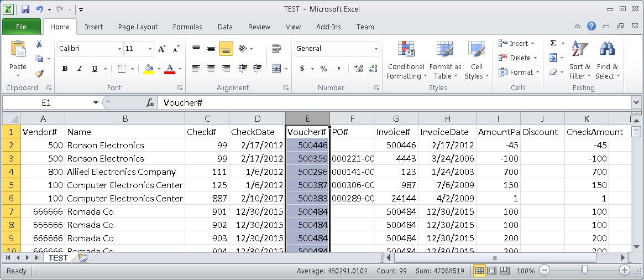Click the Borders icon
The image size is (644, 280).
[122, 69]
